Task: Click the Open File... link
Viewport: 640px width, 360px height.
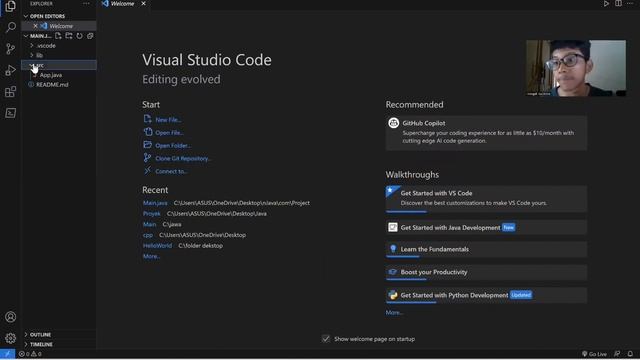Action: coord(169,133)
